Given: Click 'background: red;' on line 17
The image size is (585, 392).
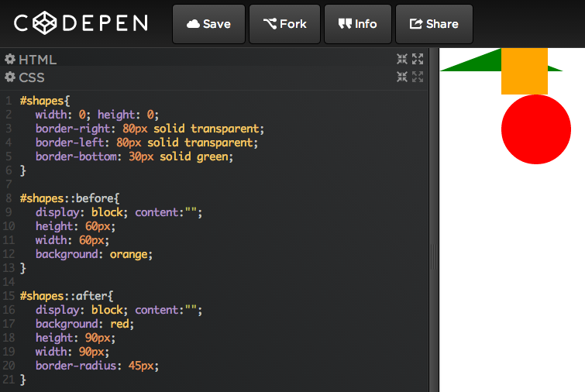Looking at the screenshot, I should (x=84, y=324).
